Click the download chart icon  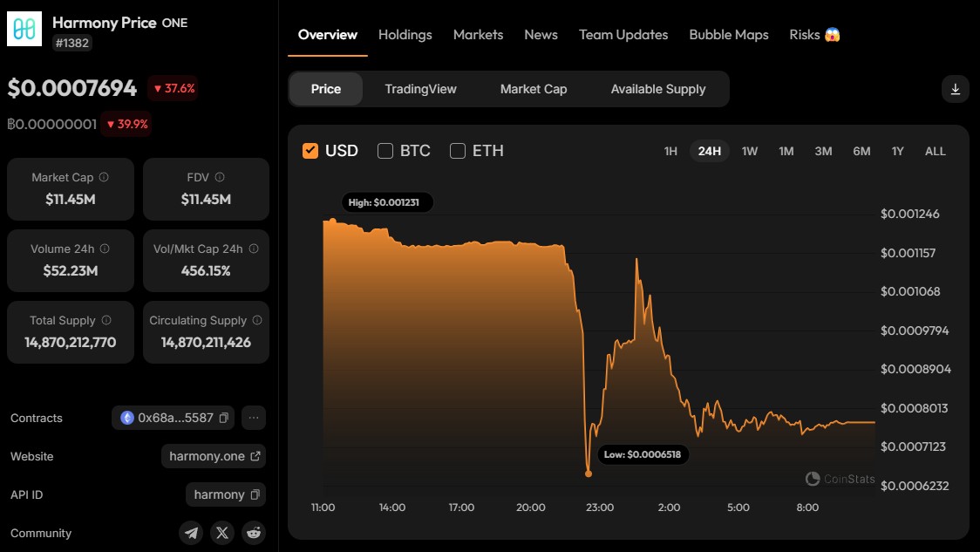[955, 90]
